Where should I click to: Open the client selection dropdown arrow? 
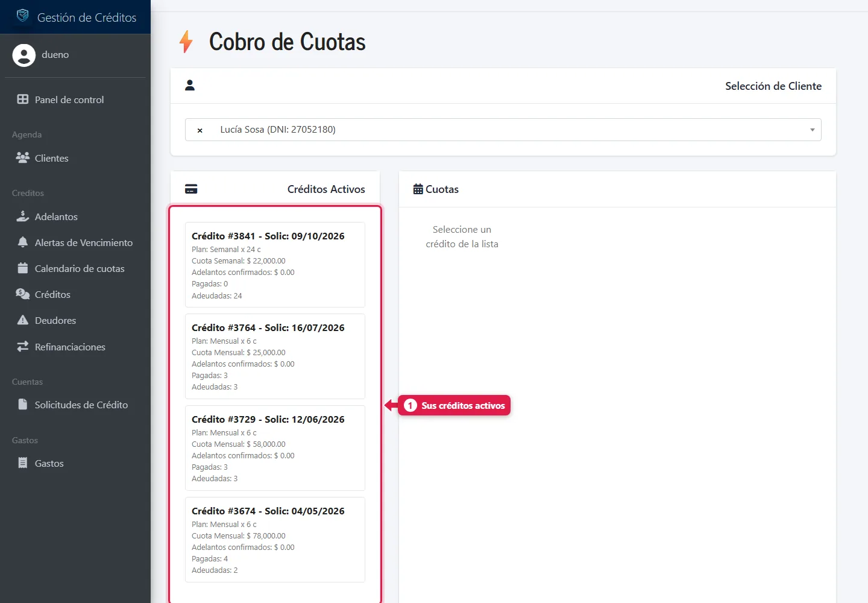pos(812,130)
